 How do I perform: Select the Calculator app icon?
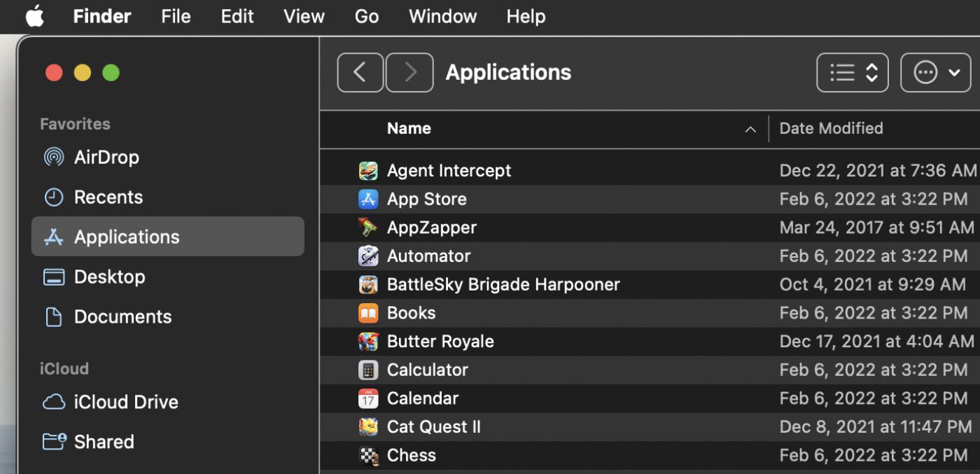(x=368, y=370)
